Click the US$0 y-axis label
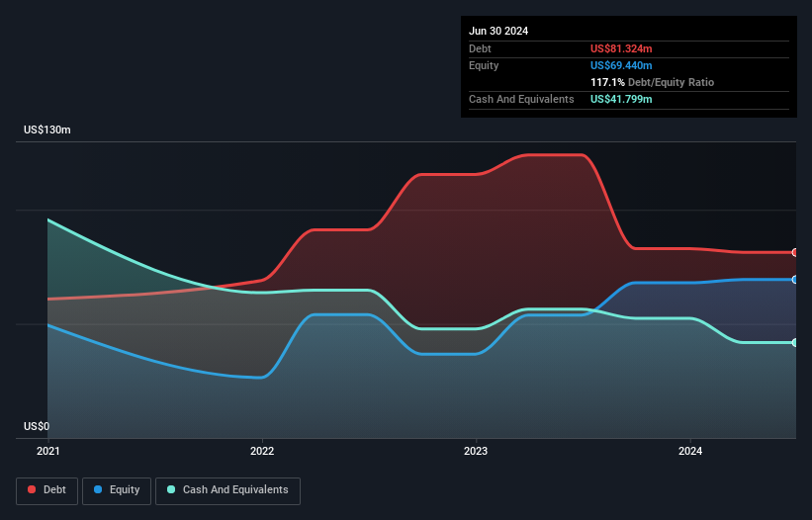 37,426
